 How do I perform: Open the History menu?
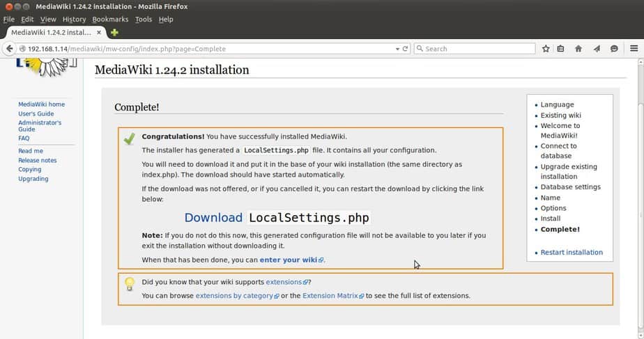[x=74, y=19]
